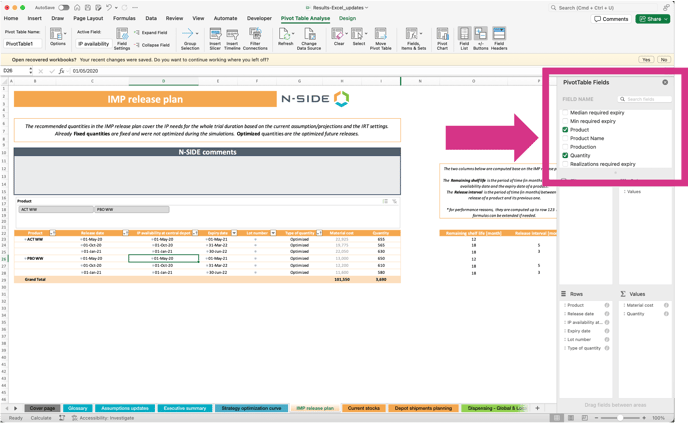Insert a Pivot Chart
The image size is (688, 423).
pyautogui.click(x=442, y=39)
